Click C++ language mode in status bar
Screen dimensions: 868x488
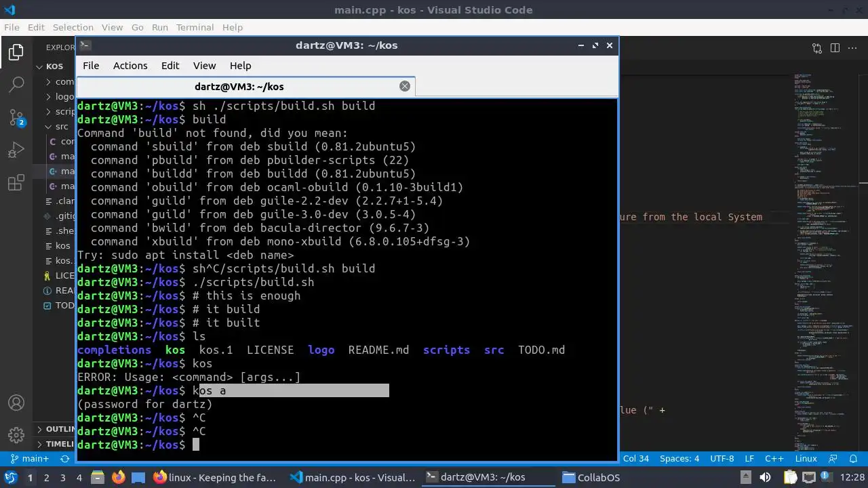tap(774, 458)
